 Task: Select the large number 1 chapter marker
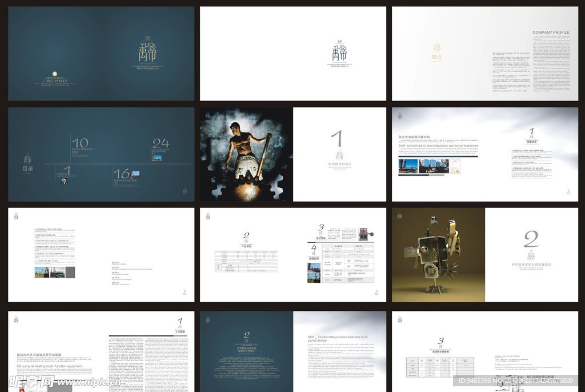tap(337, 139)
